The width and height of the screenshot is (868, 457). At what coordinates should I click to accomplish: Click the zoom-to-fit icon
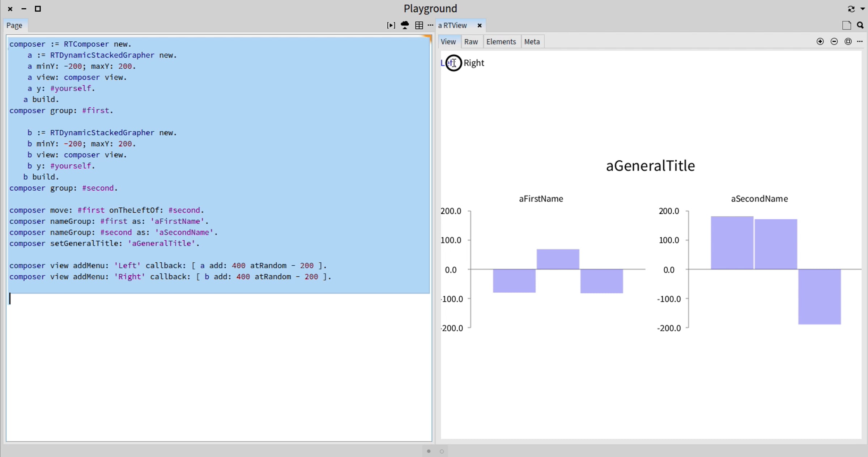click(x=848, y=42)
